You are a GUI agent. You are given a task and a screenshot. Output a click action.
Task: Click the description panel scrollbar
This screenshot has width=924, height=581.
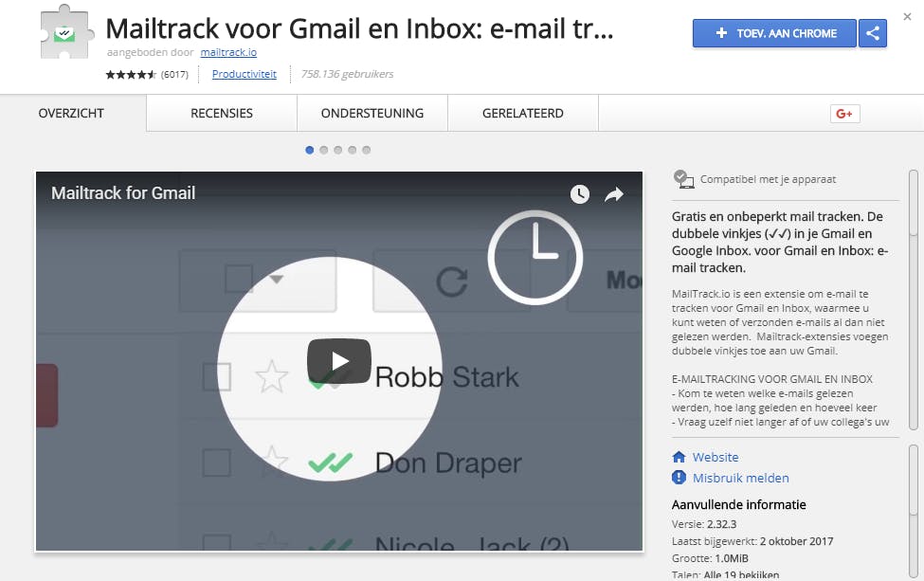tap(914, 300)
